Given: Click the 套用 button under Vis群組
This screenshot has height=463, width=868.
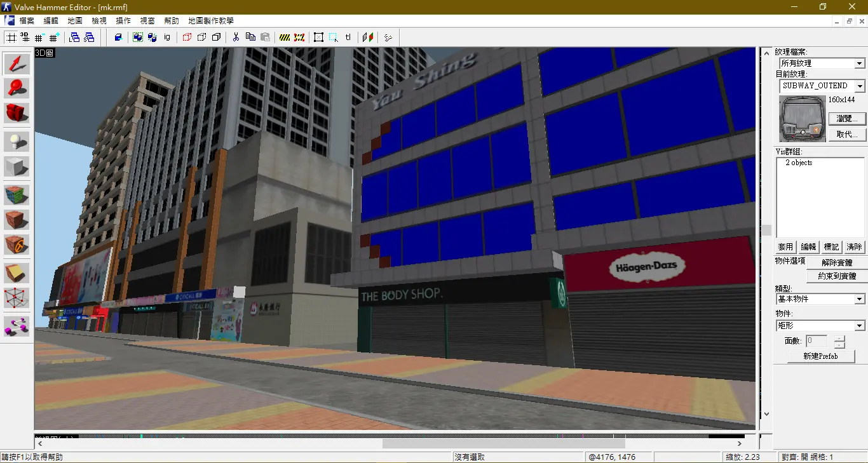Looking at the screenshot, I should [785, 246].
